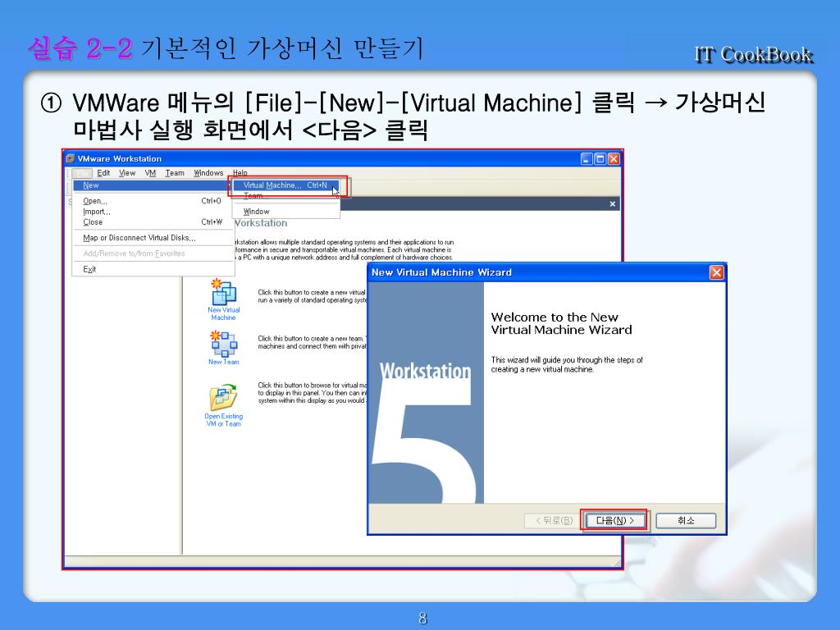Click the New Virtual Machine label link

224,314
